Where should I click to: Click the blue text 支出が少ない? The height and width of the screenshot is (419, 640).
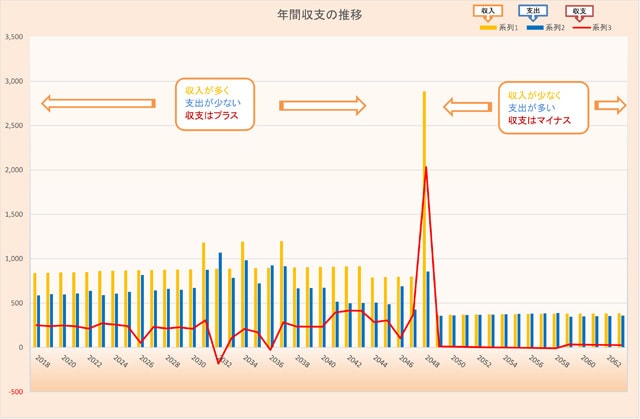coord(213,103)
